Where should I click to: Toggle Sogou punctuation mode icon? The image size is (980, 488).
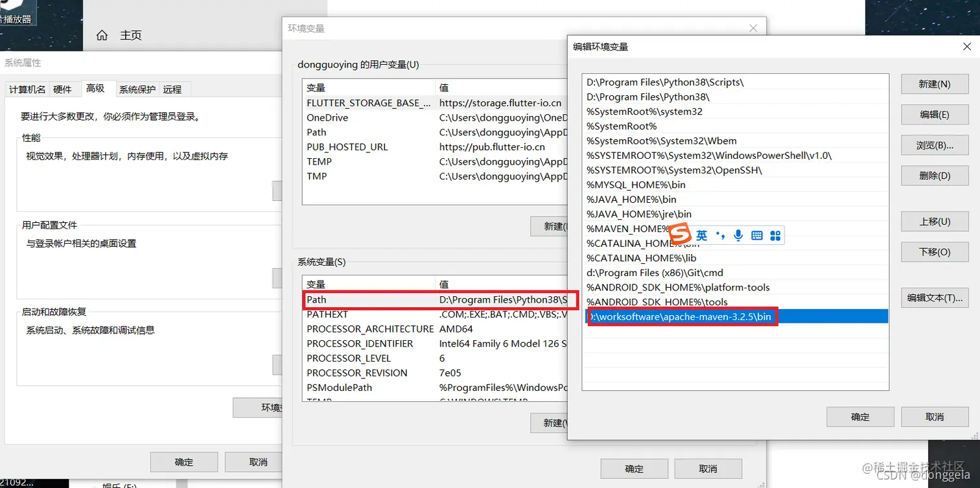[x=720, y=235]
